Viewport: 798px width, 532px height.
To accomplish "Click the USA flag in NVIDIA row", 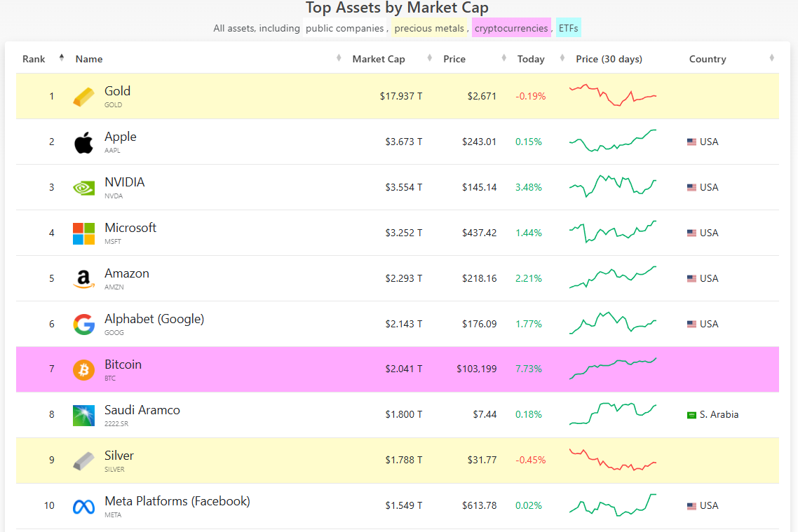I will point(691,188).
